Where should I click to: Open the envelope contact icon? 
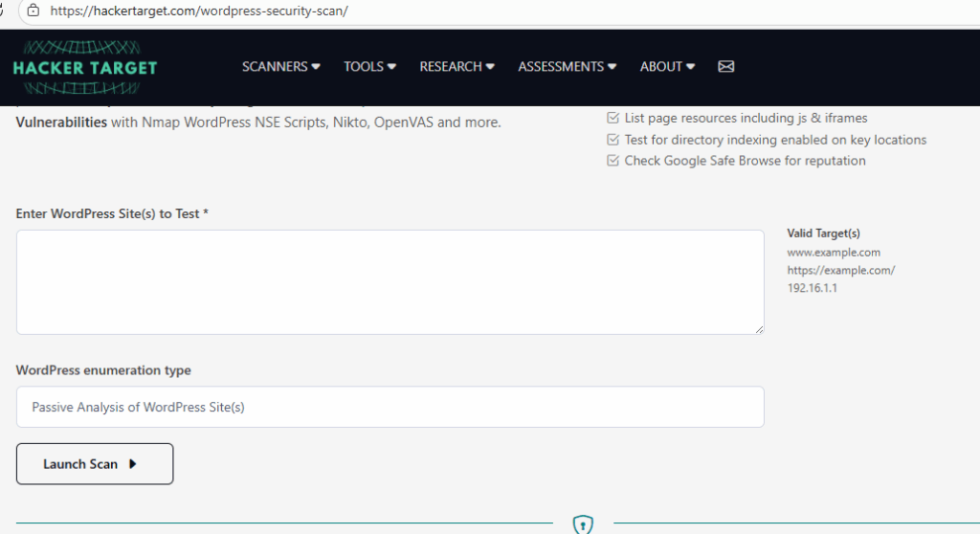(x=725, y=67)
